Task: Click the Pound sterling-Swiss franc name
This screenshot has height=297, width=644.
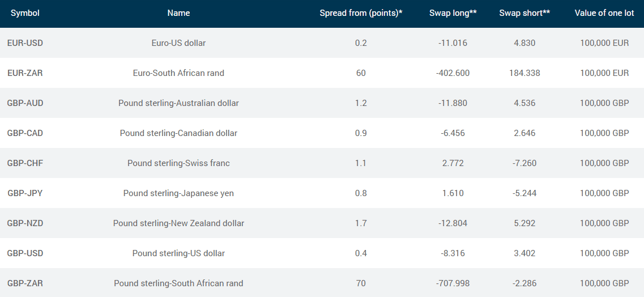Action: coord(178,163)
